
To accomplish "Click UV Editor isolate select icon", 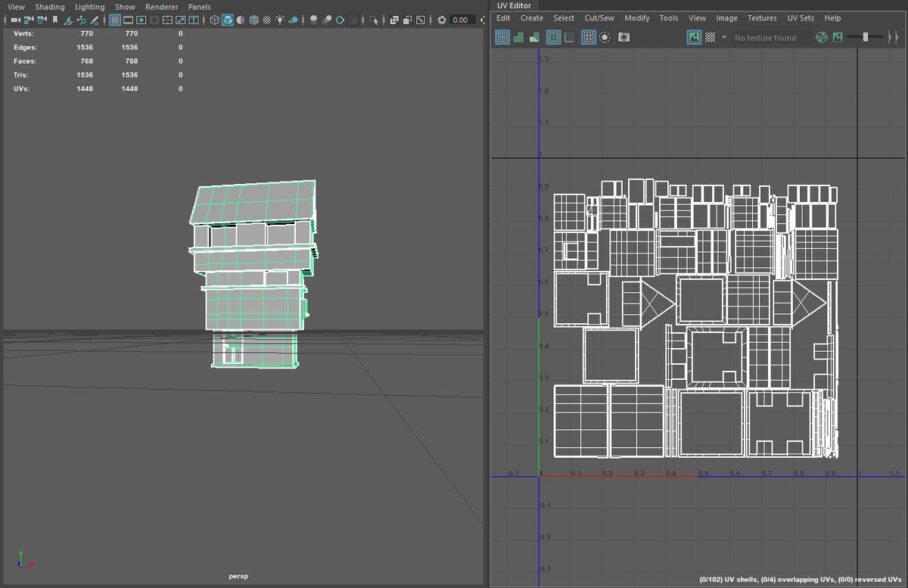I will click(x=605, y=37).
